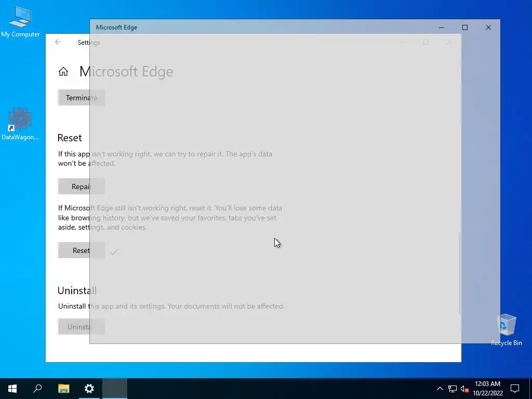Open the My Computer desktop icon

coord(20,22)
